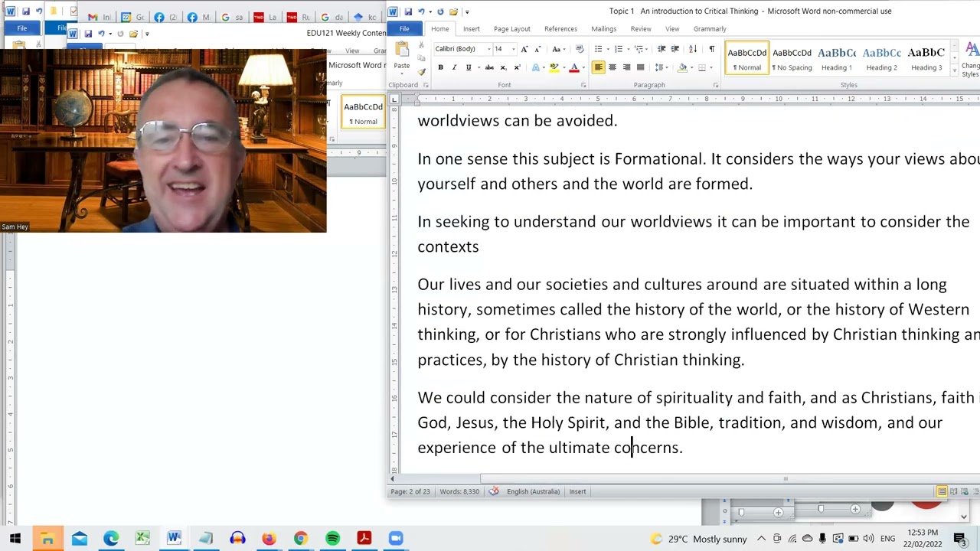Screen dimensions: 980x551
Task: Click the Windows Start button
Action: (x=15, y=539)
